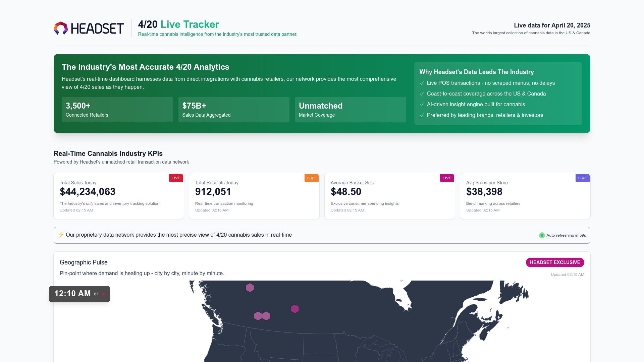
Task: Click the checkmark next to Live POS transactions
Action: pyautogui.click(x=422, y=83)
